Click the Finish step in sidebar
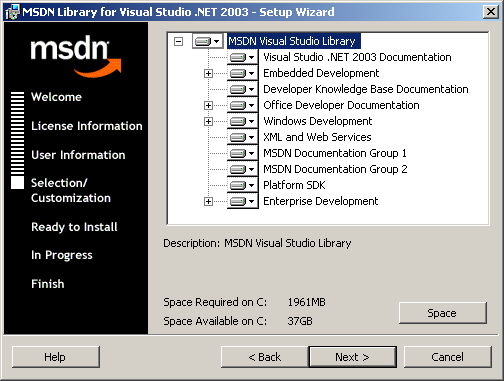The height and width of the screenshot is (381, 504). [x=48, y=284]
